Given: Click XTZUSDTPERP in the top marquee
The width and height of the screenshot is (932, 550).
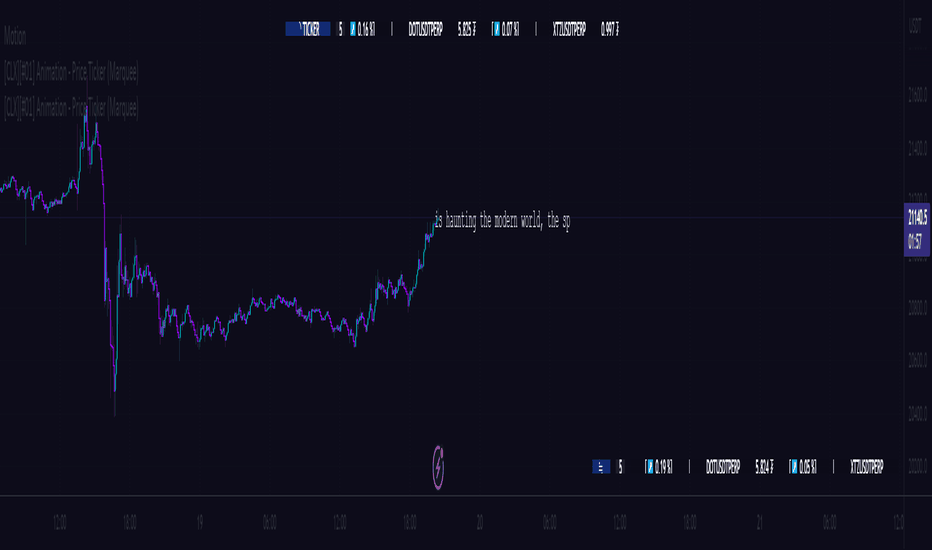Looking at the screenshot, I should 569,29.
